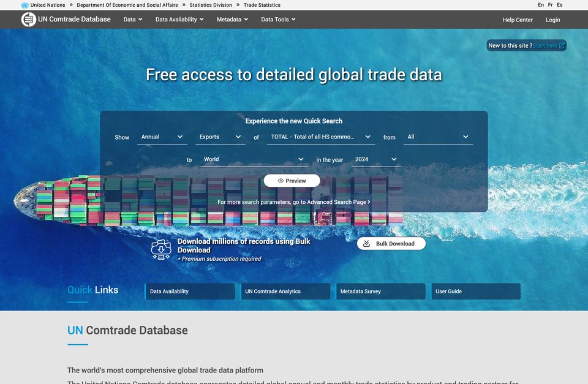
Task: Click the 'UN Comtrade Database' header title text
Action: (x=74, y=19)
